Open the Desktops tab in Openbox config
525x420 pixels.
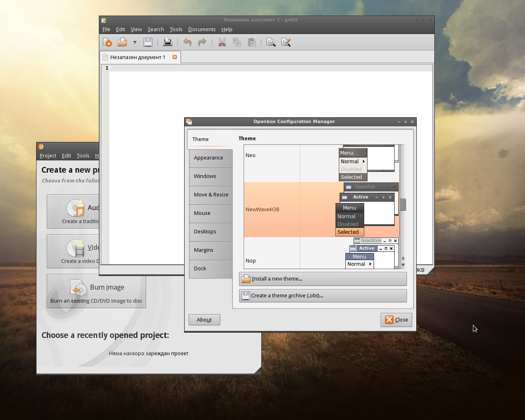click(x=210, y=232)
